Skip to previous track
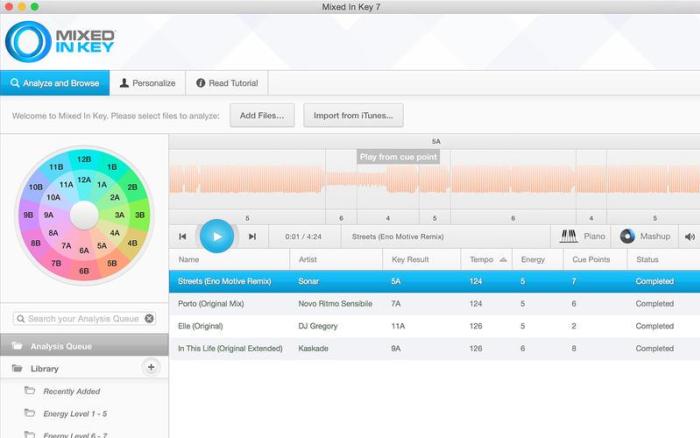Screen dimensions: 700x438 click(182, 236)
